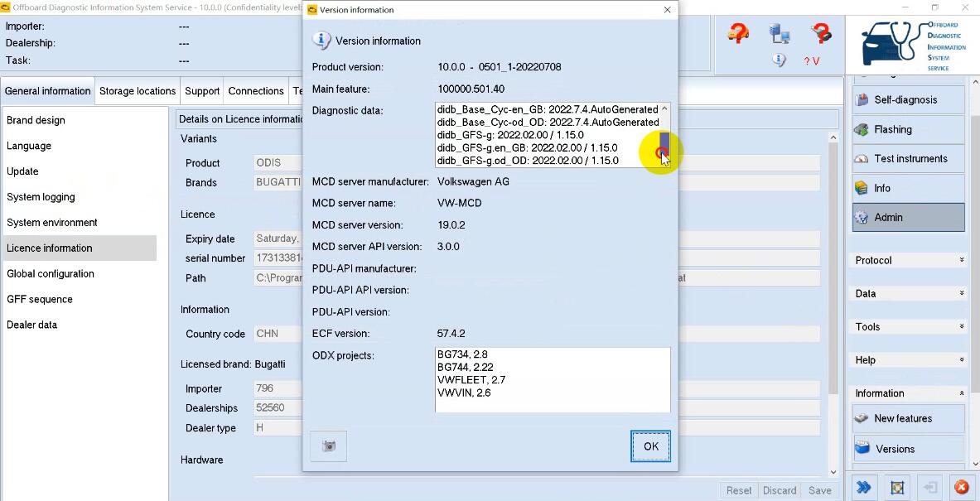Viewport: 980px width, 501px height.
Task: Click the Info books icon in mode panel
Action: tap(862, 188)
